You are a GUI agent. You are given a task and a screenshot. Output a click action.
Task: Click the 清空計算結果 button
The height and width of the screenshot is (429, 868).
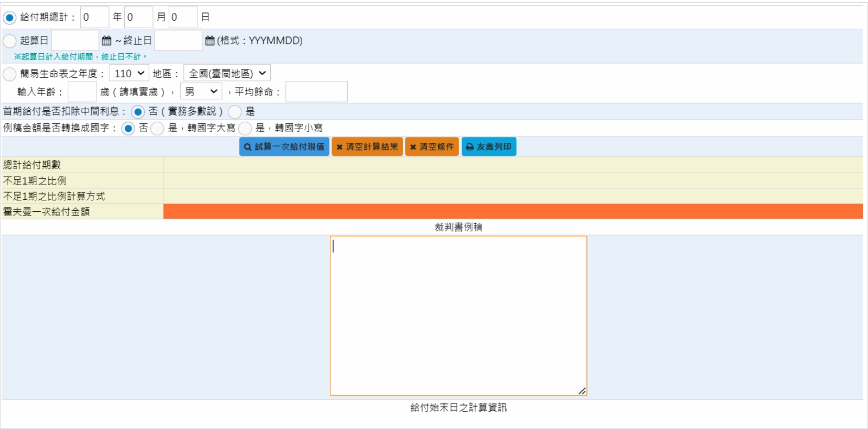pyautogui.click(x=367, y=147)
